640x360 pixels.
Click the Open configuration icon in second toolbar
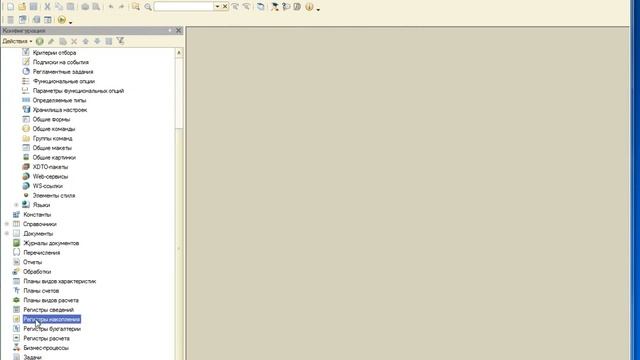pyautogui.click(x=10, y=20)
